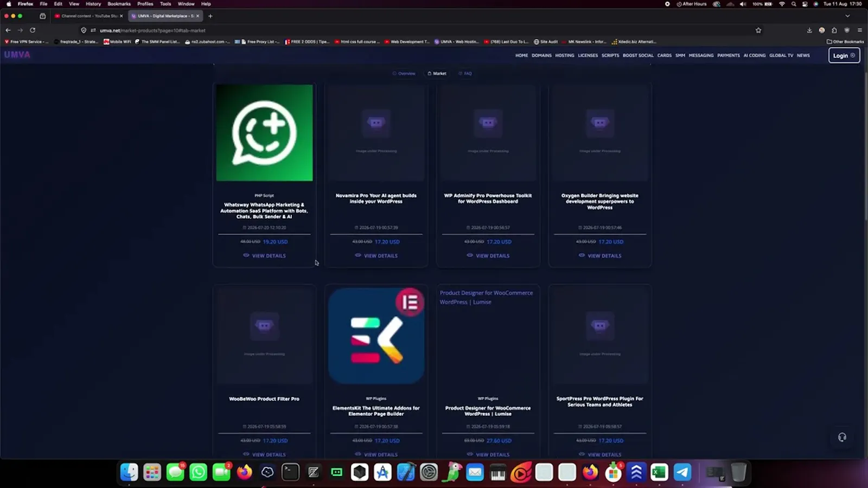Image resolution: width=868 pixels, height=488 pixels.
Task: Open the Mail app in the dock
Action: (475, 472)
